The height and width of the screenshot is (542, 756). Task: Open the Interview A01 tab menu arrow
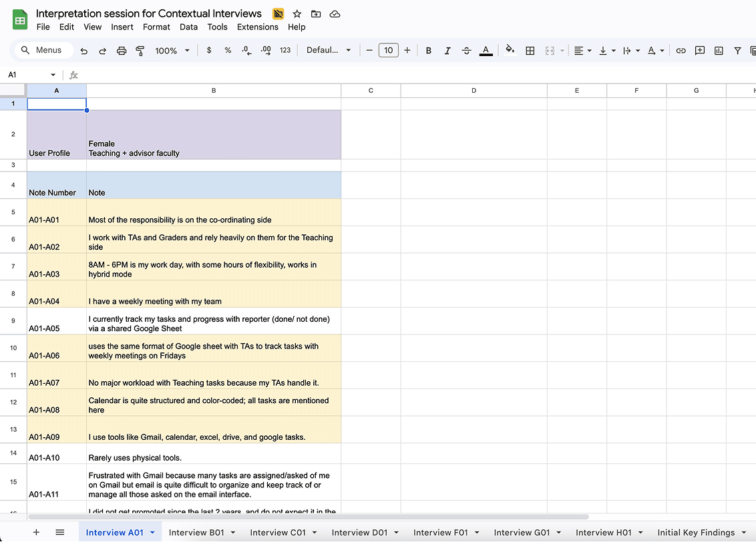152,533
